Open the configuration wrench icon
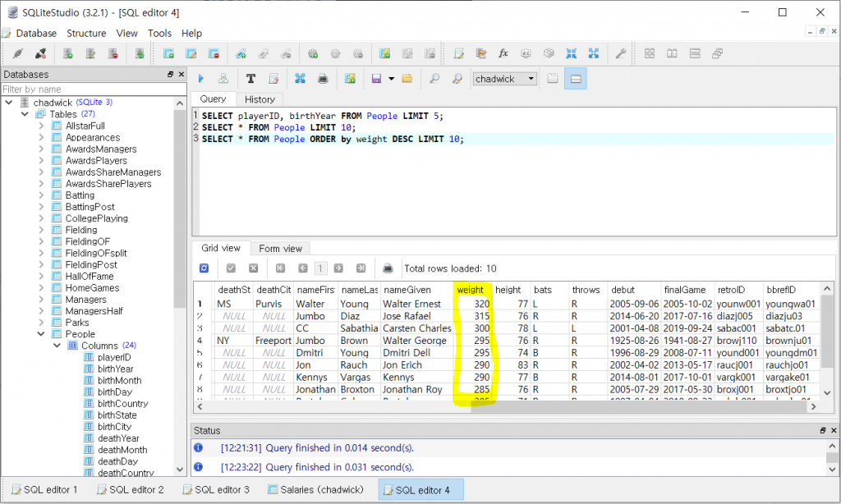The width and height of the screenshot is (841, 504). tap(621, 53)
